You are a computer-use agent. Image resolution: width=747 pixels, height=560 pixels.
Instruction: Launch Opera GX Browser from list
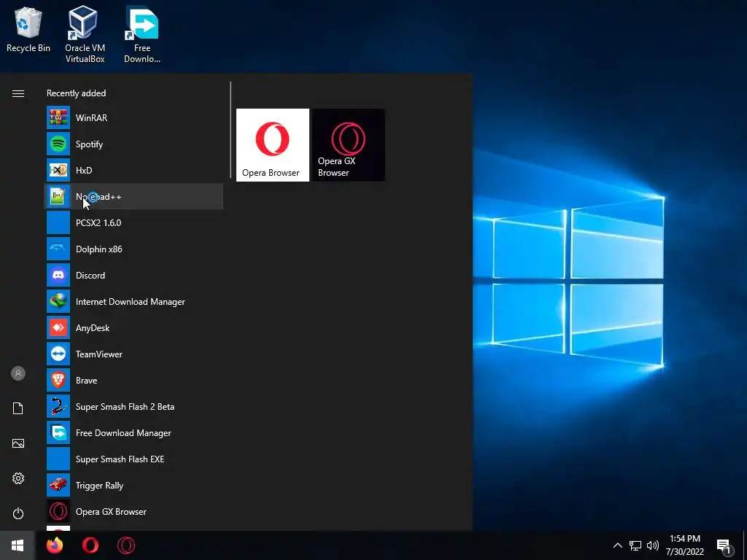click(x=133, y=511)
